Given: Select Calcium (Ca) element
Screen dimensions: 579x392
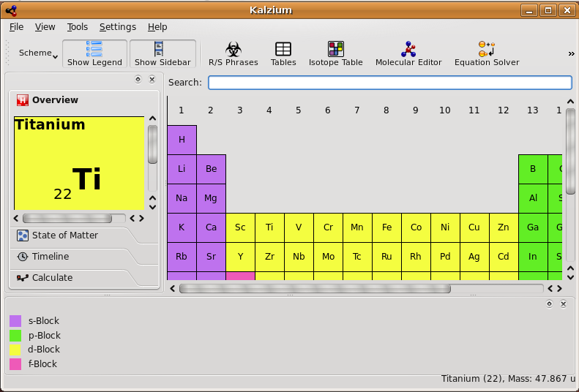Looking at the screenshot, I should (x=212, y=227).
